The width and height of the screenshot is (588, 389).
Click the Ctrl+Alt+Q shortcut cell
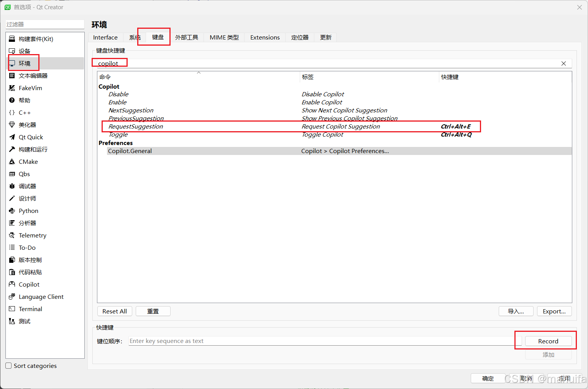tap(456, 134)
